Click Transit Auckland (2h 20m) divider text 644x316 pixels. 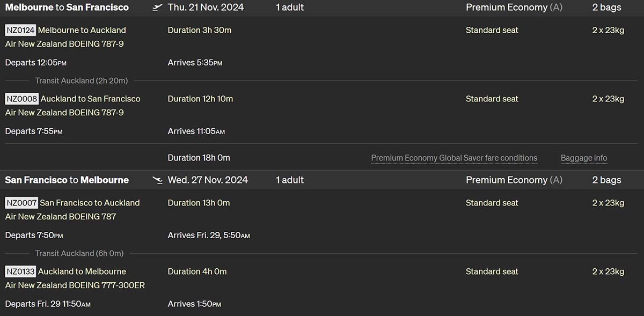coord(82,80)
